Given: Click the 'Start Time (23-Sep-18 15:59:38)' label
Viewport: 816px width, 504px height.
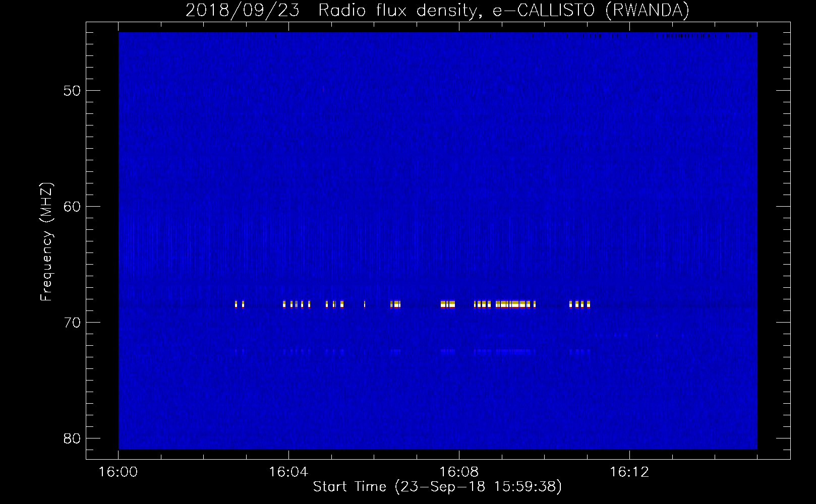Looking at the screenshot, I should (437, 487).
